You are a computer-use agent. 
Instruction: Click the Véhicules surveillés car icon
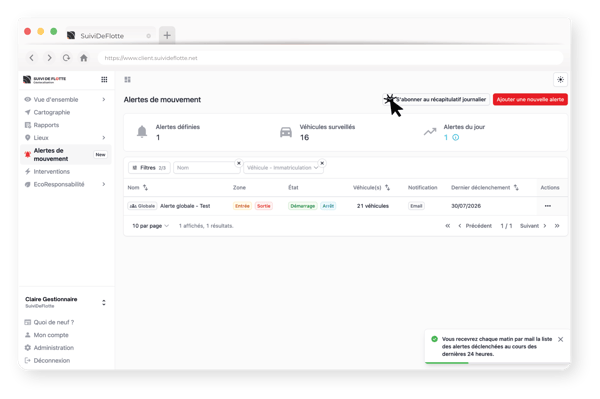(286, 132)
